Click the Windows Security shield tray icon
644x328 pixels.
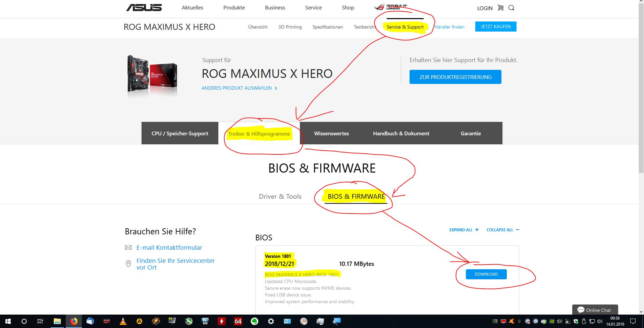coord(576,321)
